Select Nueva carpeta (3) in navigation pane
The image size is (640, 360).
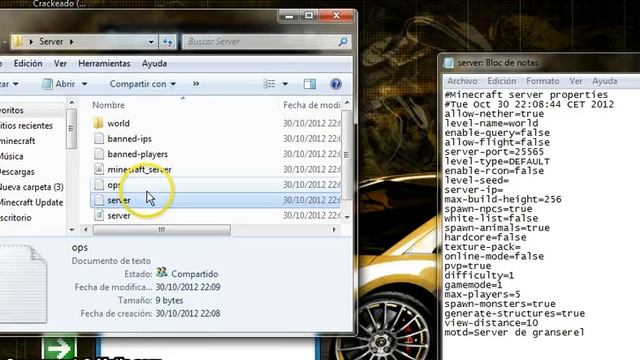coord(32,187)
